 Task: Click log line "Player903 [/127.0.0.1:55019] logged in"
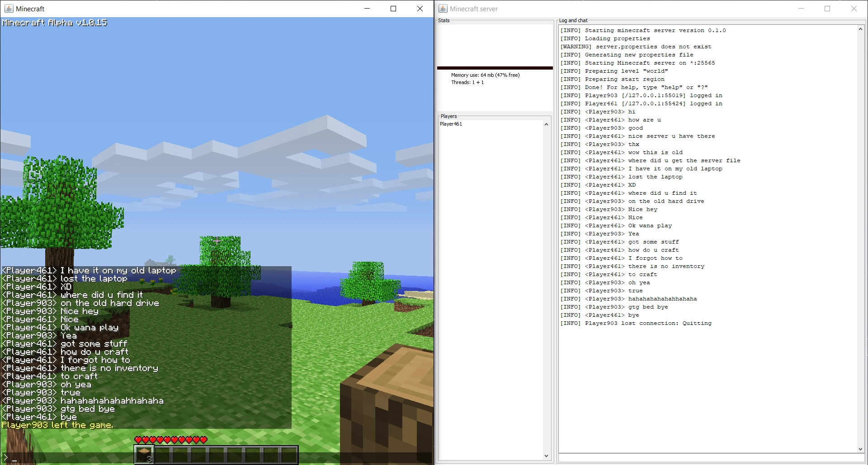(x=642, y=95)
